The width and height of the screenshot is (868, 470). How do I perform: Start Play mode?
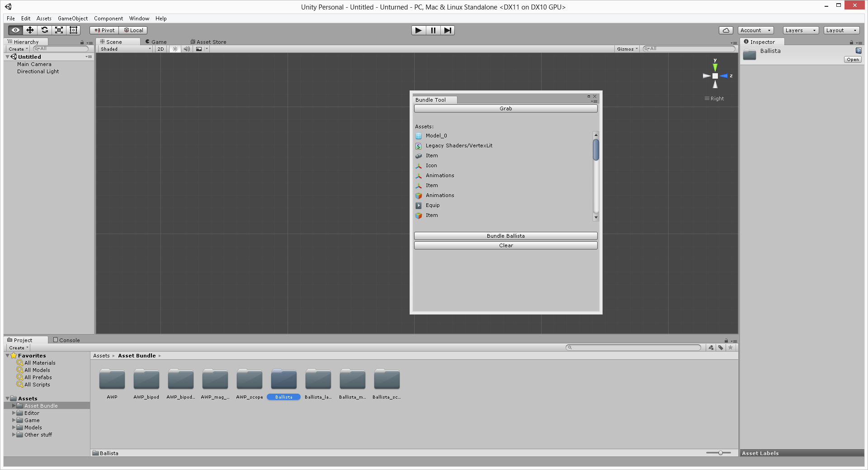[419, 30]
